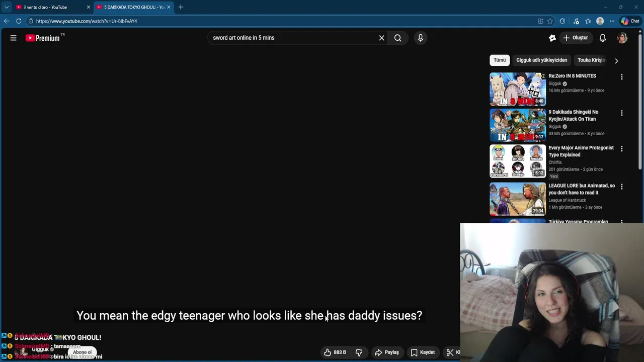Open the Türkiye Yarışma Programları video title
The width and height of the screenshot is (644, 362).
click(578, 221)
